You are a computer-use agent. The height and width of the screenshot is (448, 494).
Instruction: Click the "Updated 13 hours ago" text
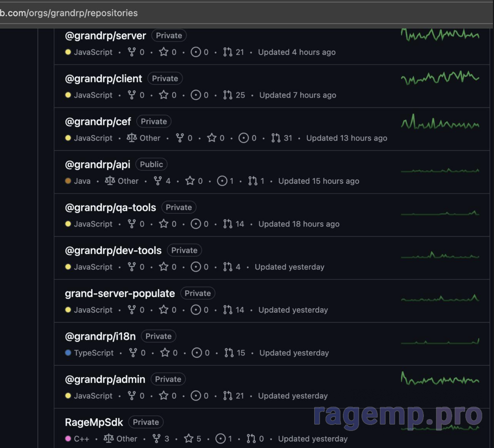tap(347, 138)
